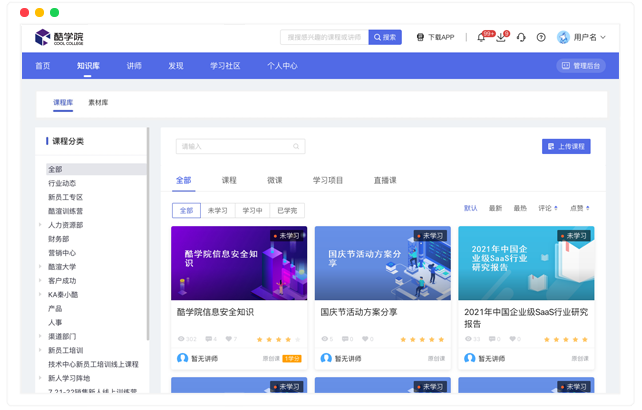Switch to the 学习项目 content tab
This screenshot has height=410, width=642.
pyautogui.click(x=328, y=180)
